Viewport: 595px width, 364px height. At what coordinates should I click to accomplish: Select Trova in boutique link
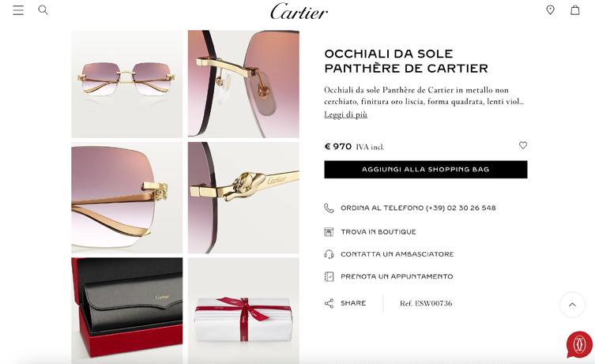click(x=378, y=231)
